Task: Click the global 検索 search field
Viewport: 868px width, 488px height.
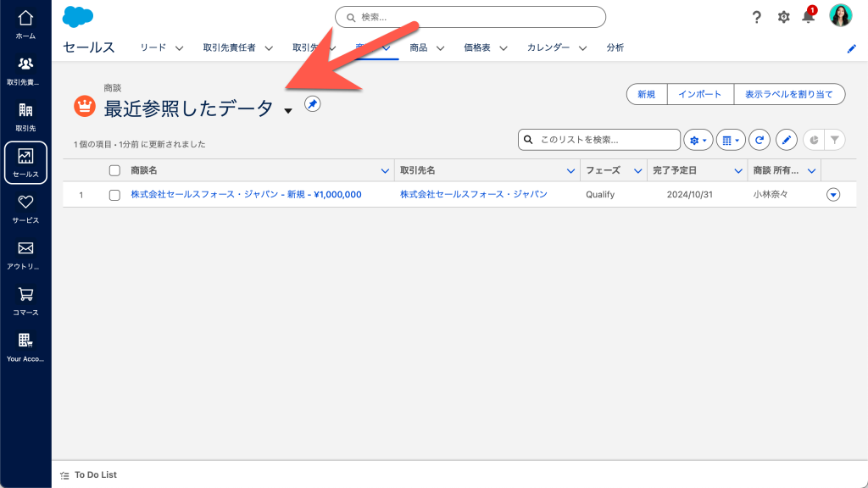Action: [470, 17]
